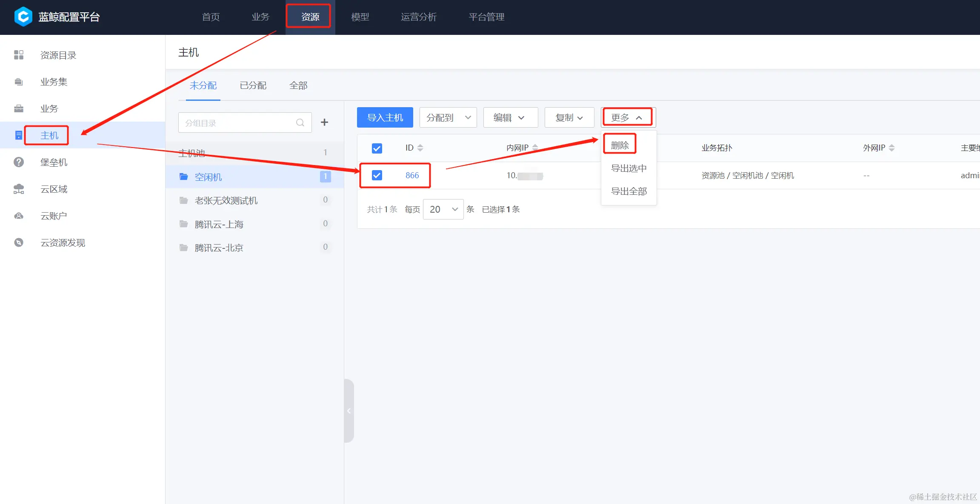Click the 云账户 cloud account icon
Viewport: 980px width, 504px height.
(19, 216)
